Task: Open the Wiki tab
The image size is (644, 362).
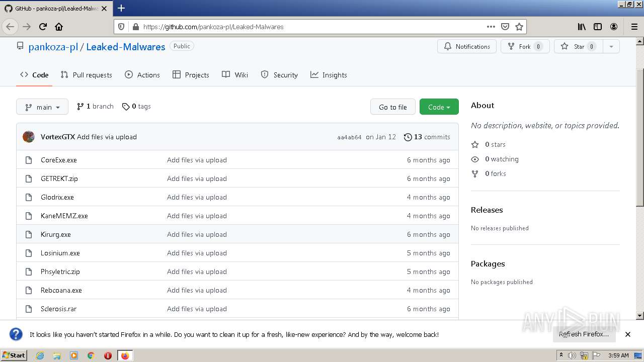Action: click(235, 75)
